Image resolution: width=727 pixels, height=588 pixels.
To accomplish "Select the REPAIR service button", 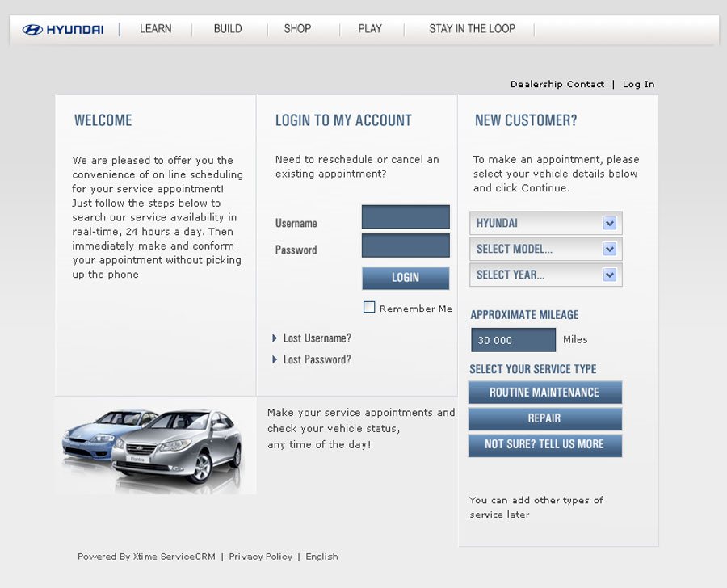I will 544,418.
